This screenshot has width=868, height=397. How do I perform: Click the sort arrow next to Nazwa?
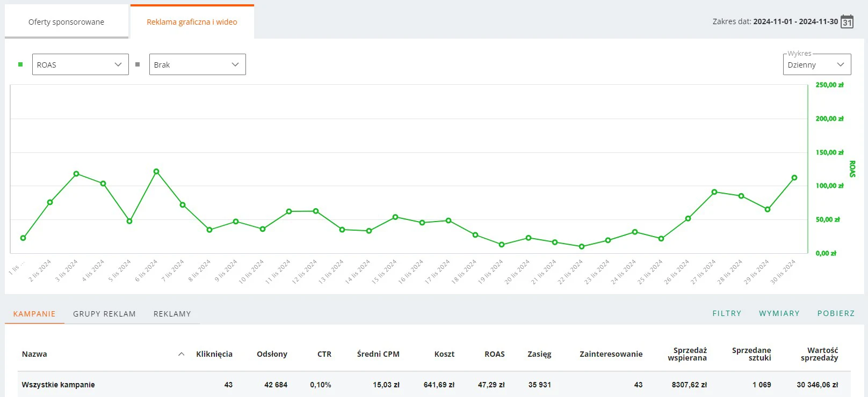pos(181,354)
